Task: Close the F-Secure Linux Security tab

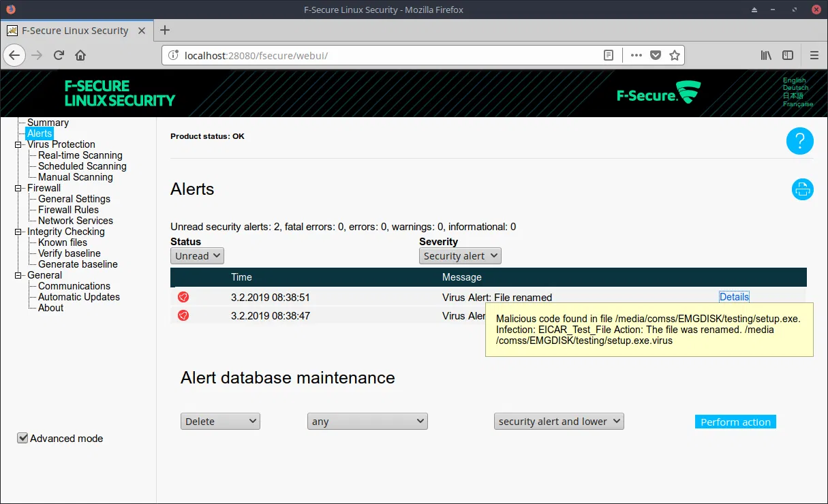Action: [x=142, y=31]
